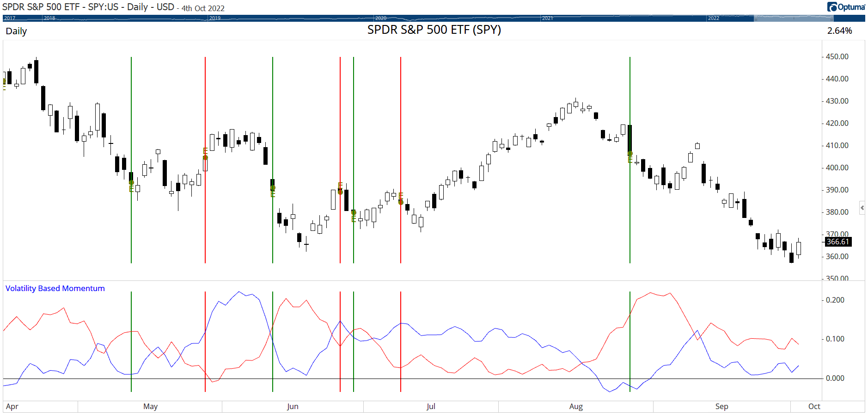Click the Jun label on date axis

[x=293, y=406]
